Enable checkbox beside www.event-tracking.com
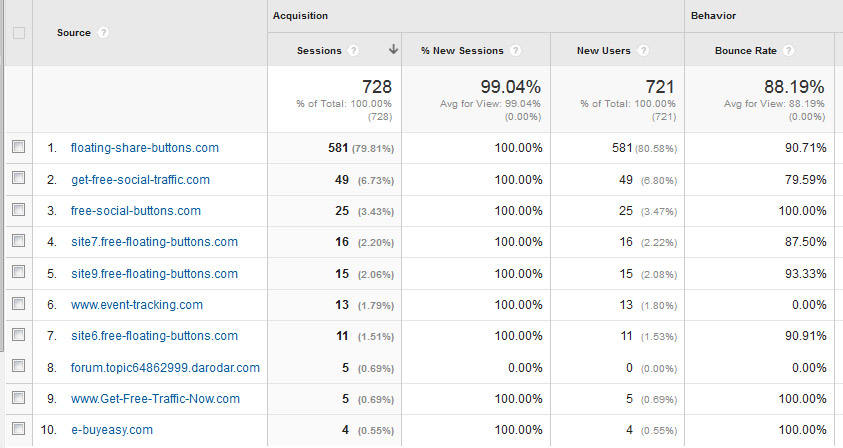The image size is (843, 448). (17, 304)
